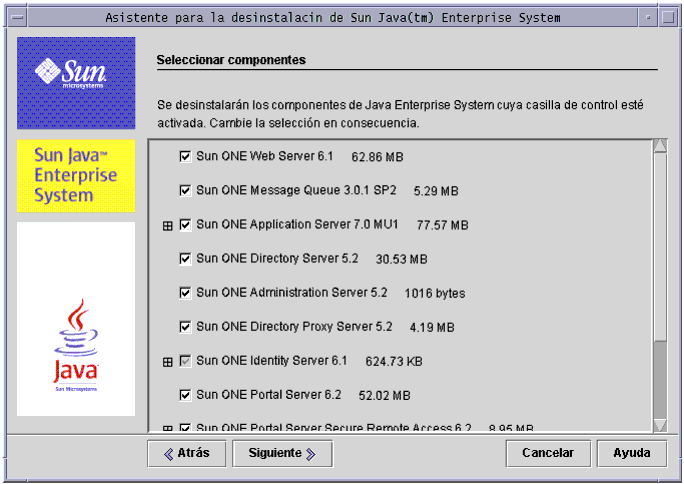Uncheck Sun ONE Application Server 7.0 MU1
Screen dimensions: 684x484
tap(185, 225)
